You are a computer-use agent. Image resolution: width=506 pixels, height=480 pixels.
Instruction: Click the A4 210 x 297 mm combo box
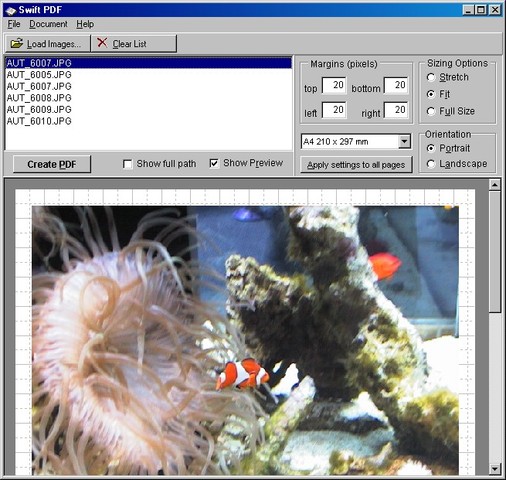(x=356, y=142)
